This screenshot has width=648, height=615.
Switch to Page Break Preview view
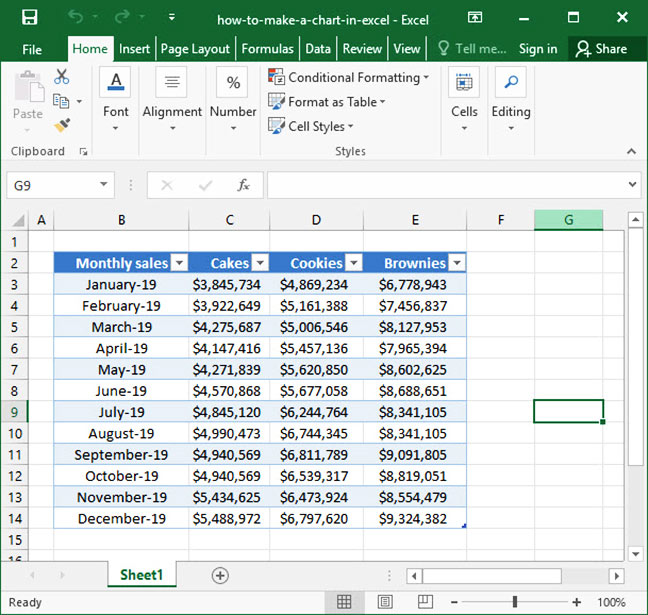pyautogui.click(x=424, y=602)
